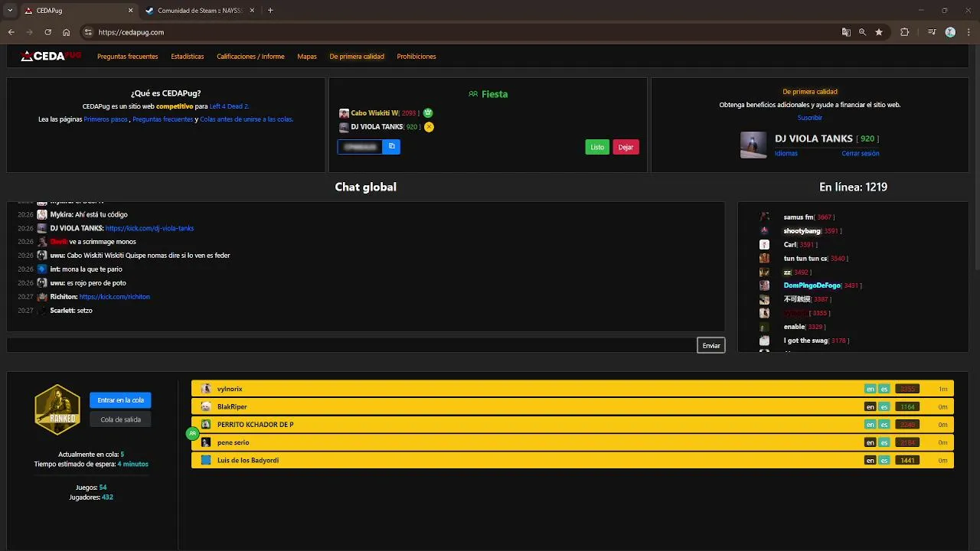
Task: Open the Suscribir link in the premium panel
Action: (x=810, y=118)
